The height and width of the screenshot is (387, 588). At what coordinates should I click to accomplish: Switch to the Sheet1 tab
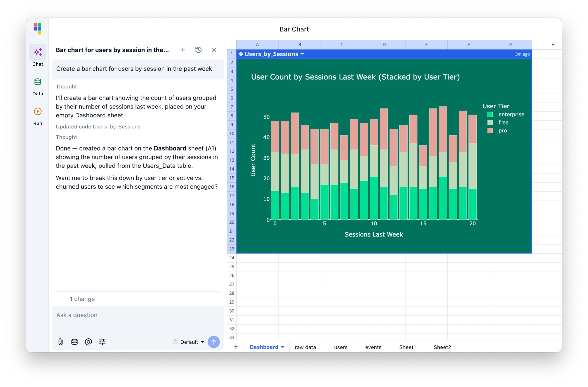407,347
